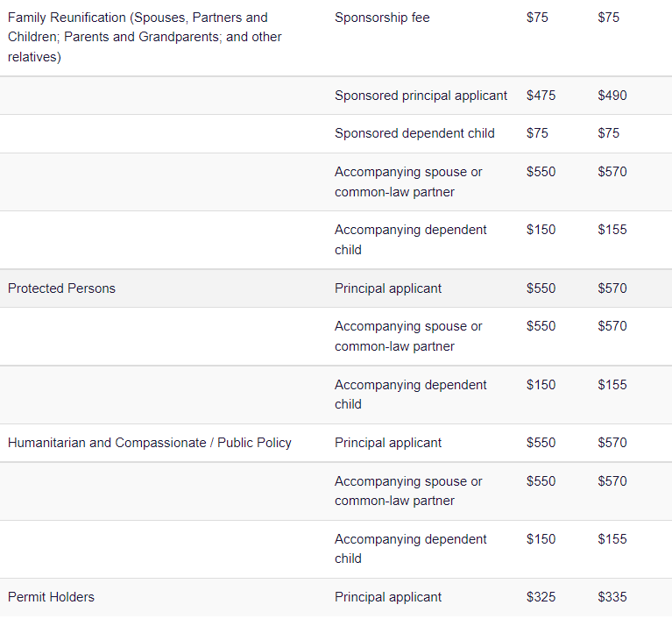The height and width of the screenshot is (619, 672).
Task: Select the first $75 in Sponsorship fee row
Action: 537,18
